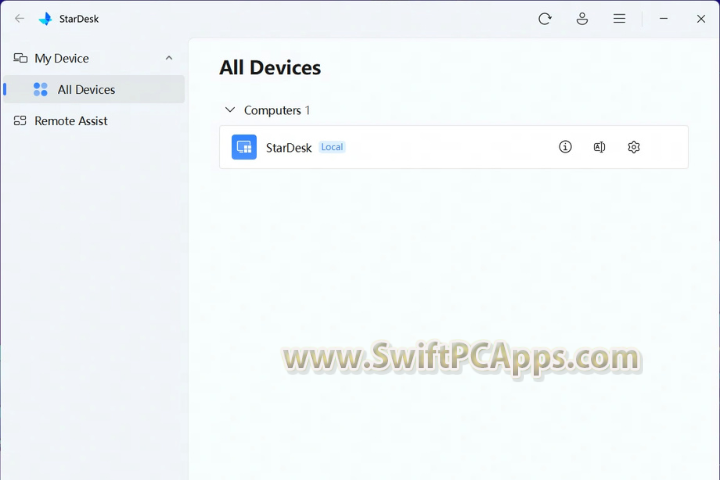The image size is (720, 480).
Task: Click the Remote Assist icon
Action: pyautogui.click(x=20, y=121)
